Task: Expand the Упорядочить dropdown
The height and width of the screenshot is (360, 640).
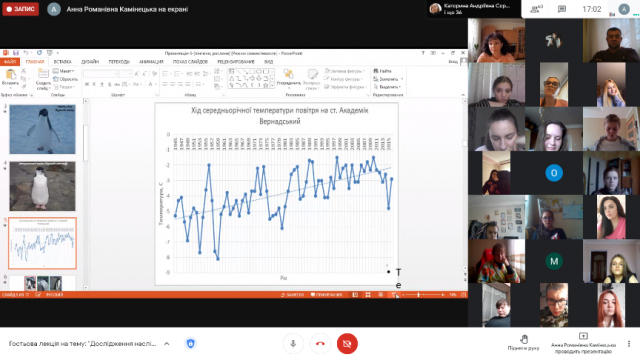Action: (289, 87)
